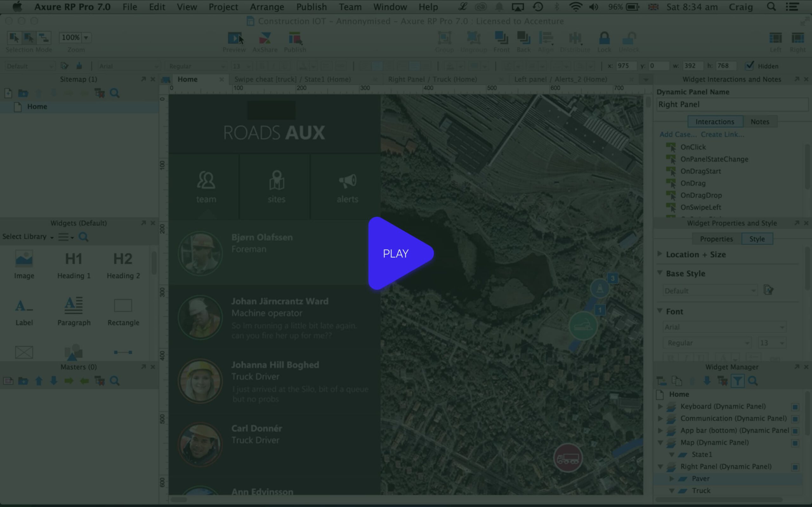Click the Widget Manager filter icon
This screenshot has height=507, width=812.
tap(737, 381)
